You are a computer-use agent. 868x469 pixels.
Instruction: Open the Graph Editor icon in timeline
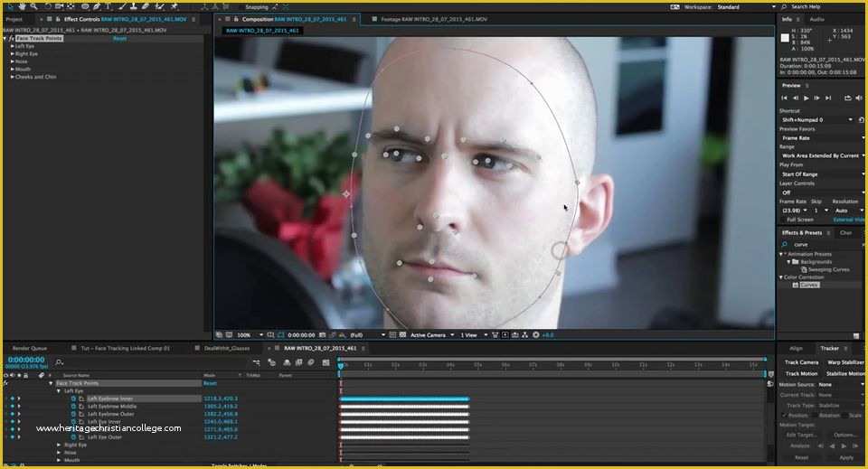coord(325,362)
